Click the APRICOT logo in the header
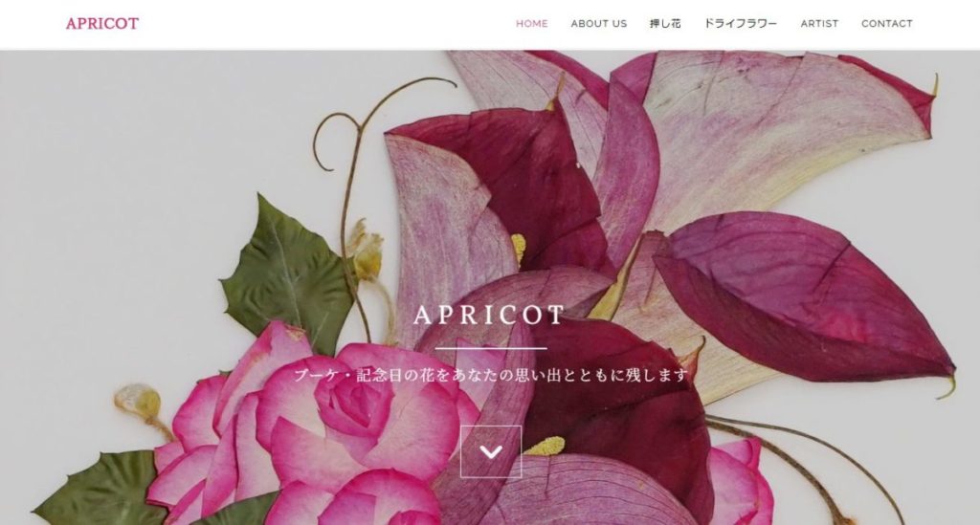 [x=102, y=24]
